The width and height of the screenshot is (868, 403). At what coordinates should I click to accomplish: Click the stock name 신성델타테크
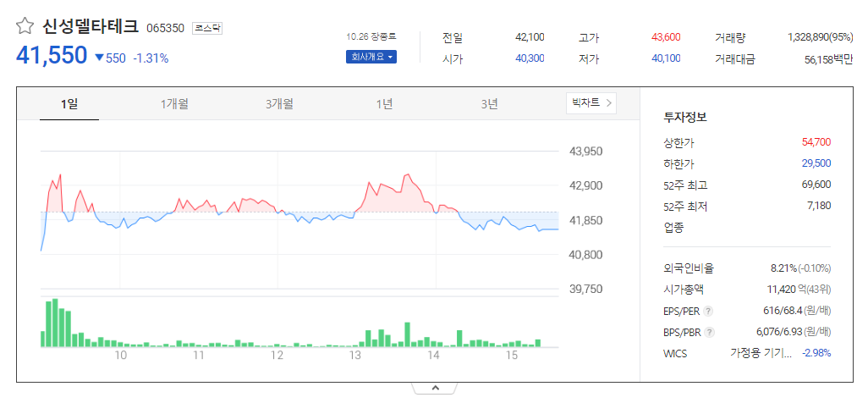click(90, 26)
